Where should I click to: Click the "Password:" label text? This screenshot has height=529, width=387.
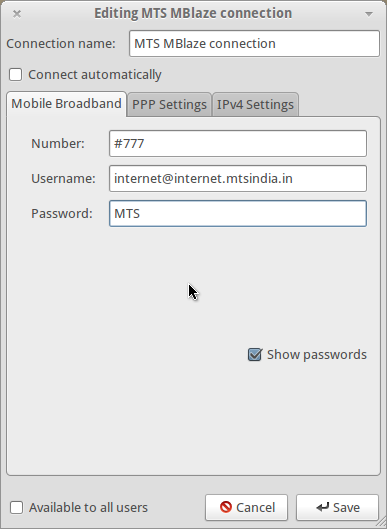click(62, 214)
